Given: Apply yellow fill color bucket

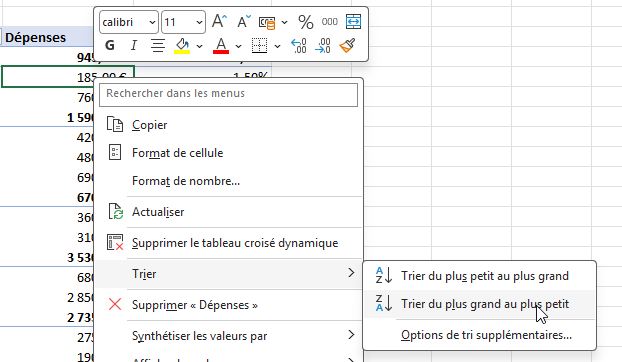Looking at the screenshot, I should (x=182, y=46).
